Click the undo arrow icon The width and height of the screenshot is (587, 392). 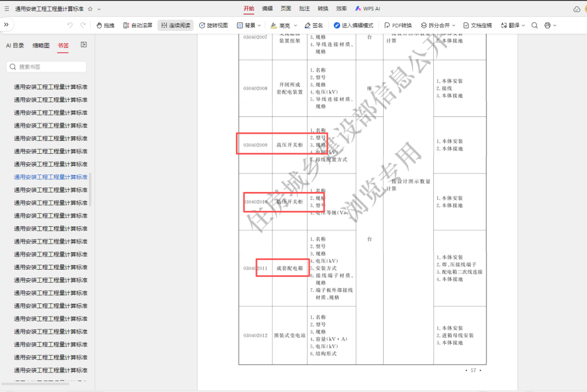[70, 26]
